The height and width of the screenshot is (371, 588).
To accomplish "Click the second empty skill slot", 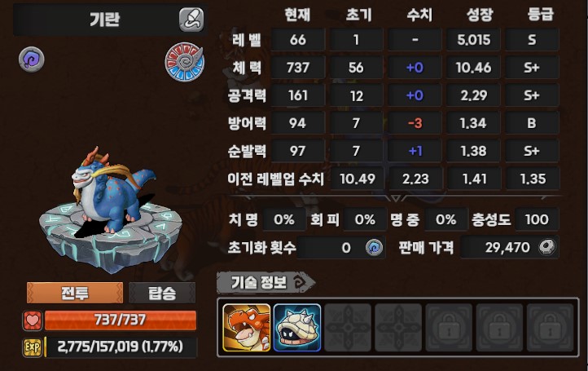I will [398, 328].
